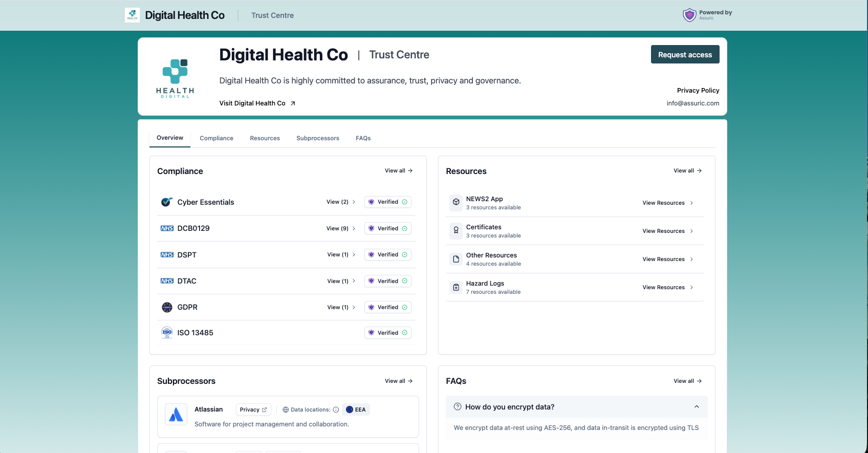Image resolution: width=868 pixels, height=453 pixels.
Task: Click the external link arrow beside Visit Digital Health Co
Action: click(x=293, y=103)
